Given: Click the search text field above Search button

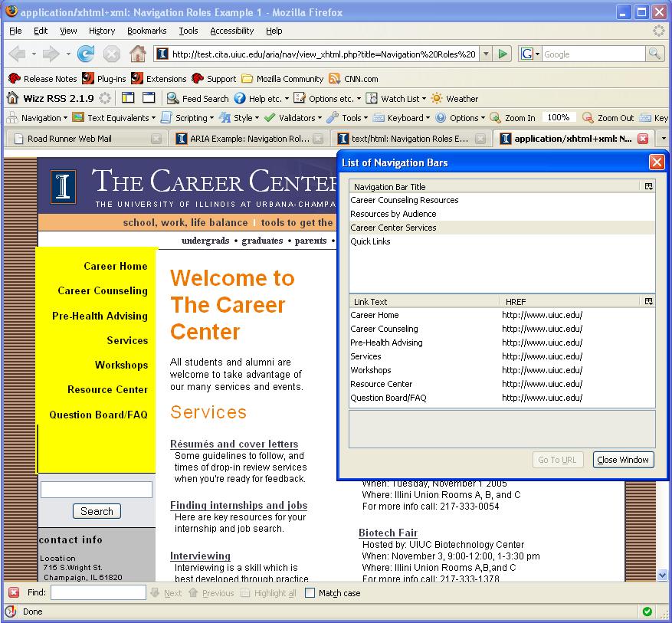Looking at the screenshot, I should 97,490.
